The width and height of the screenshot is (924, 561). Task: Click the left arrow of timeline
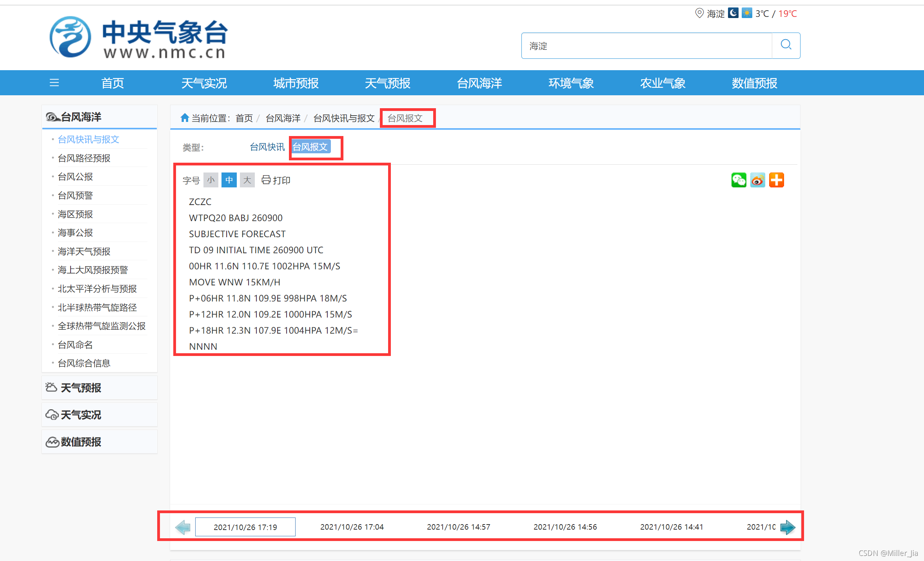click(183, 527)
